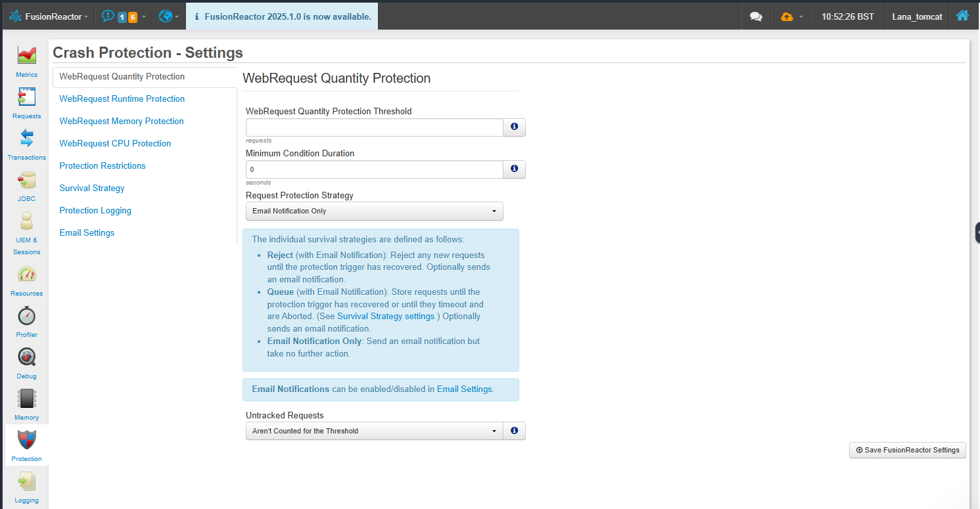Expand the cloud upload dropdown
The height and width of the screenshot is (509, 980).
[791, 16]
